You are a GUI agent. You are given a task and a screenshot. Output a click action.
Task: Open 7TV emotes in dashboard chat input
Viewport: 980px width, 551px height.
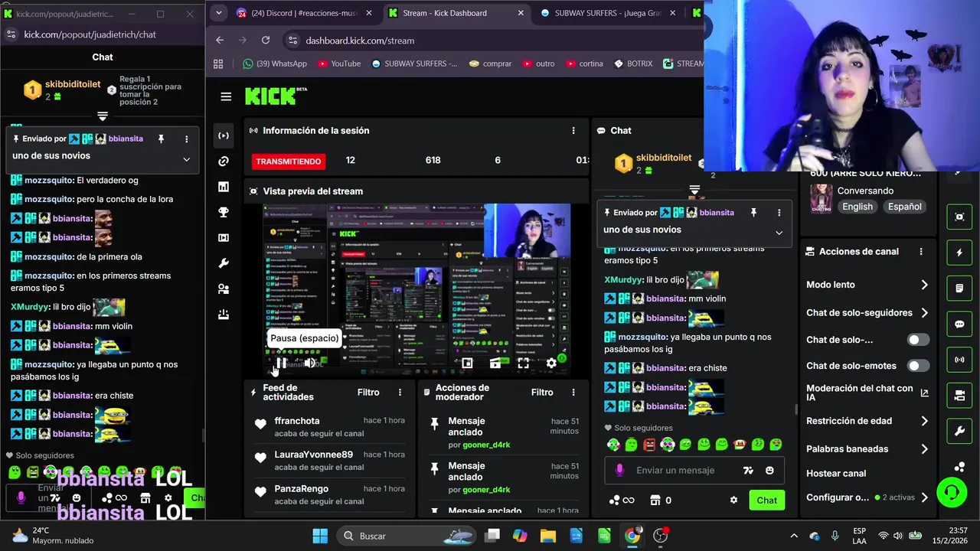pos(748,471)
